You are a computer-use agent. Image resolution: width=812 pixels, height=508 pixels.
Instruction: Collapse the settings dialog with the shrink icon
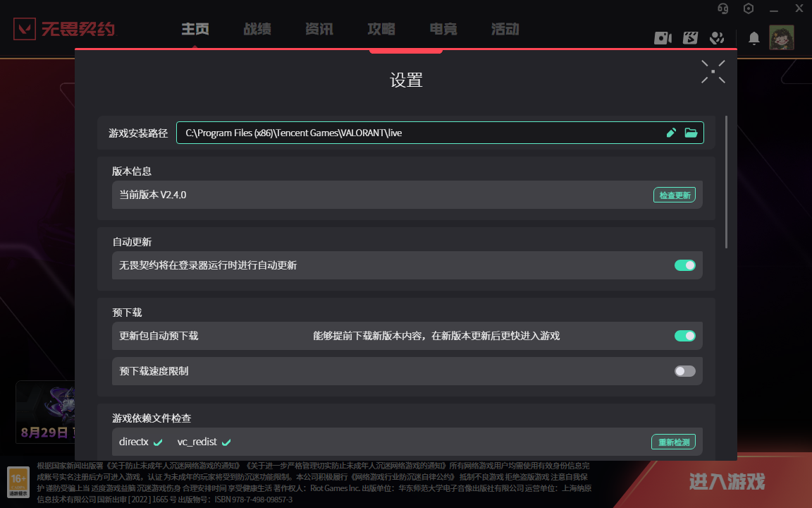pyautogui.click(x=713, y=71)
